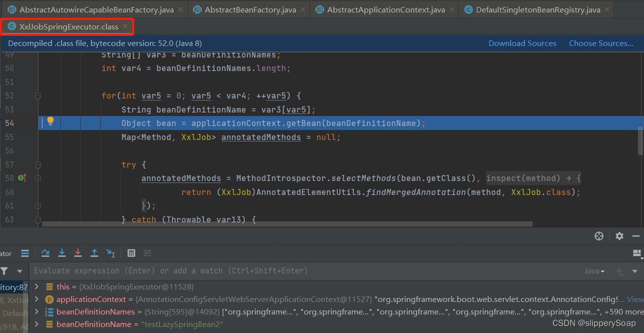
Task: Open the debug layout settings icon
Action: pos(637,253)
